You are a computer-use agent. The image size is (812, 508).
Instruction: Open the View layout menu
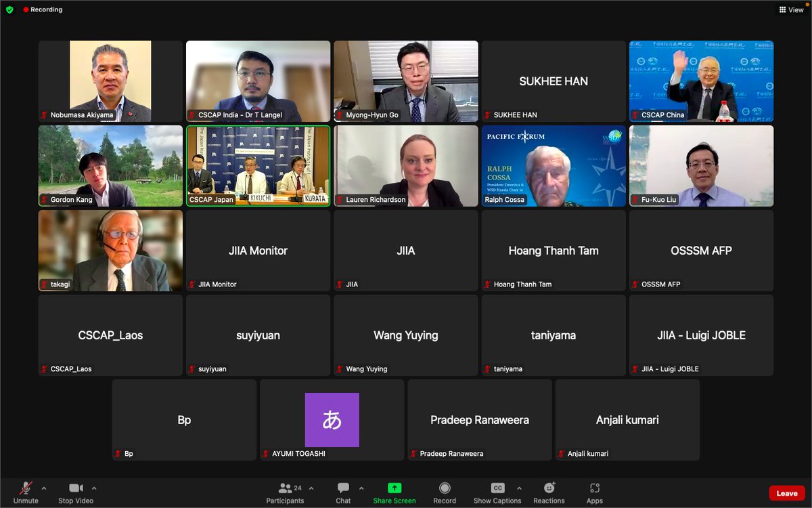pyautogui.click(x=791, y=10)
